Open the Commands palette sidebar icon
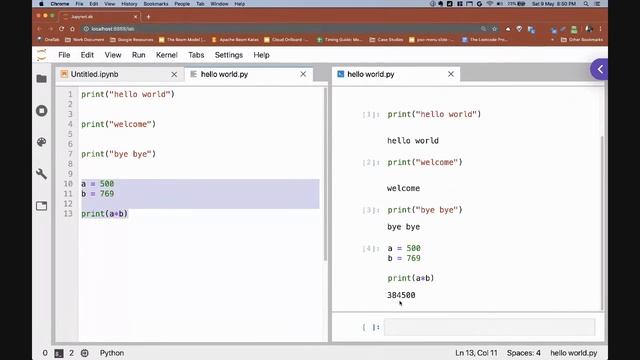 click(42, 142)
